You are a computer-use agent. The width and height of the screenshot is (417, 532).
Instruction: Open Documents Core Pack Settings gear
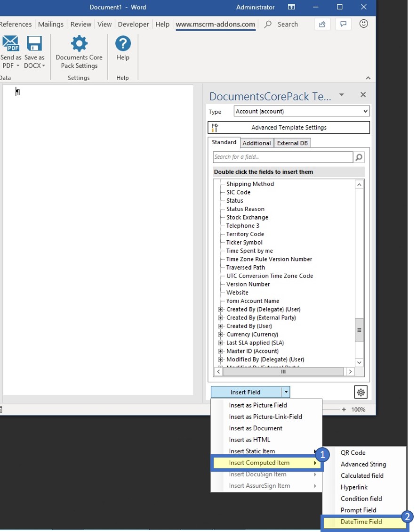79,43
